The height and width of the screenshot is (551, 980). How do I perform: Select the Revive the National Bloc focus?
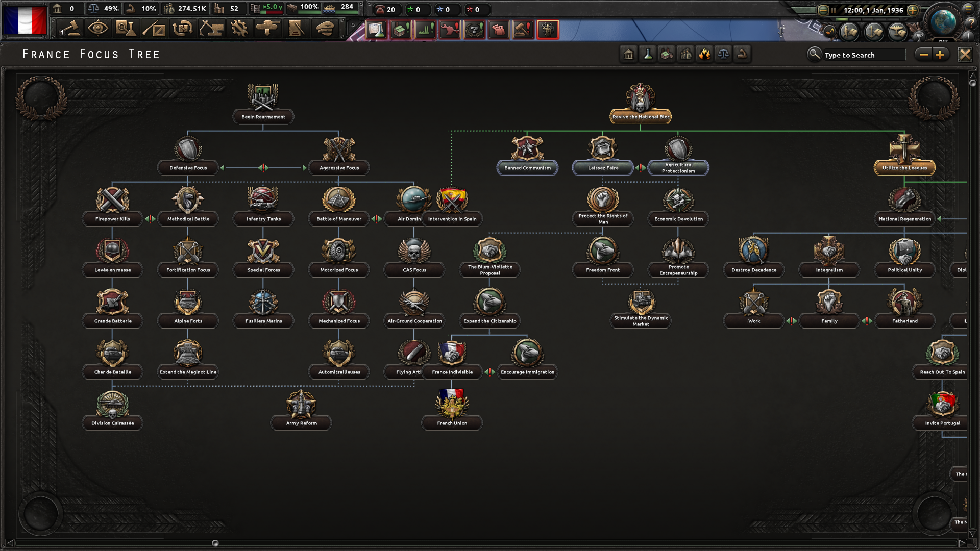(640, 104)
